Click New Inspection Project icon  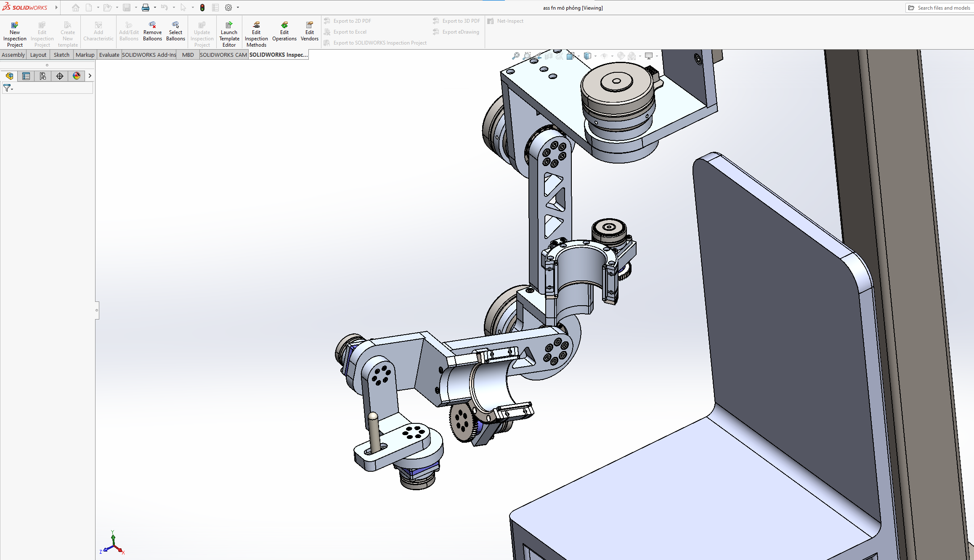(x=15, y=25)
